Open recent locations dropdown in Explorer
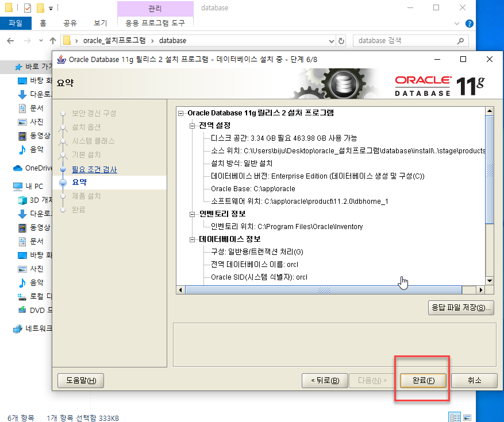Viewport: 504px width, 422px height. tap(41, 41)
